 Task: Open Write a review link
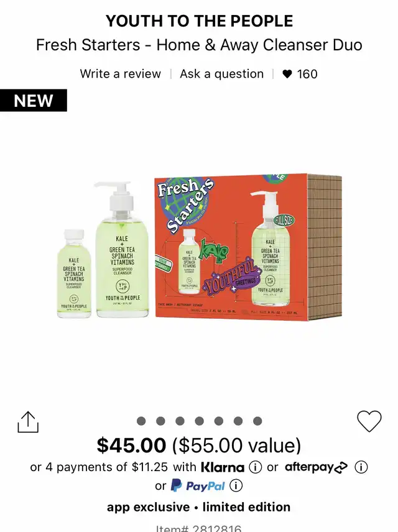[121, 73]
